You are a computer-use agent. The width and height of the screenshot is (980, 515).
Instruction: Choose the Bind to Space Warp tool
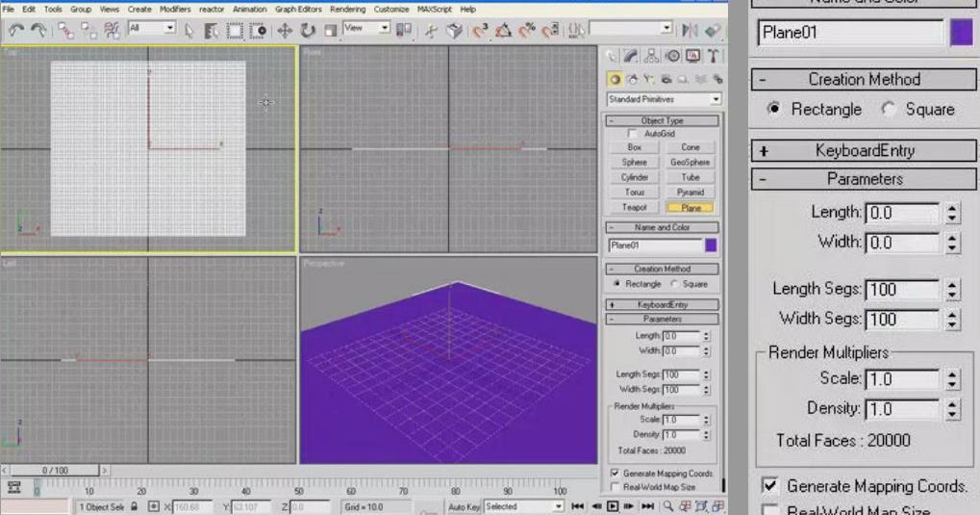click(x=112, y=30)
